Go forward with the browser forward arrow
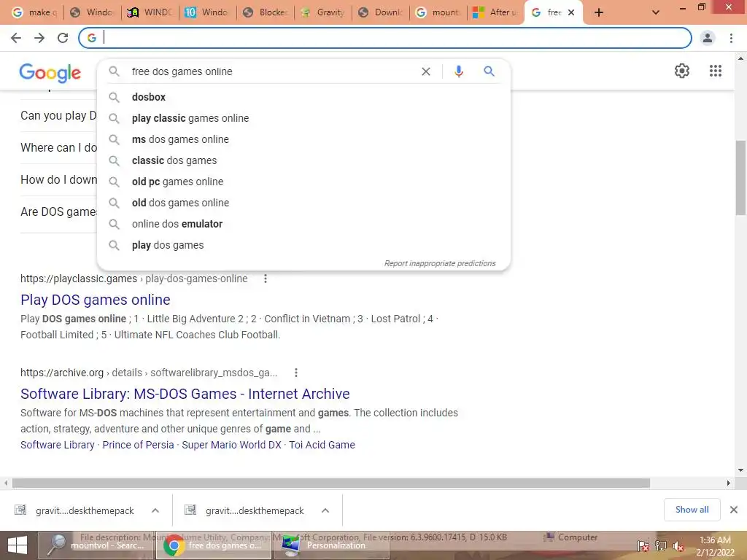The height and width of the screenshot is (560, 747). coord(39,38)
